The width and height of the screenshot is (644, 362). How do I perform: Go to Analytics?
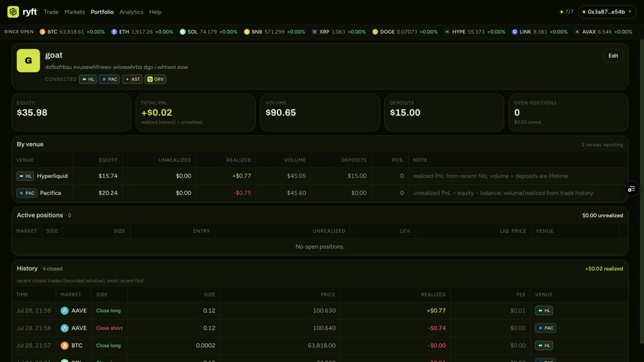[x=131, y=12]
